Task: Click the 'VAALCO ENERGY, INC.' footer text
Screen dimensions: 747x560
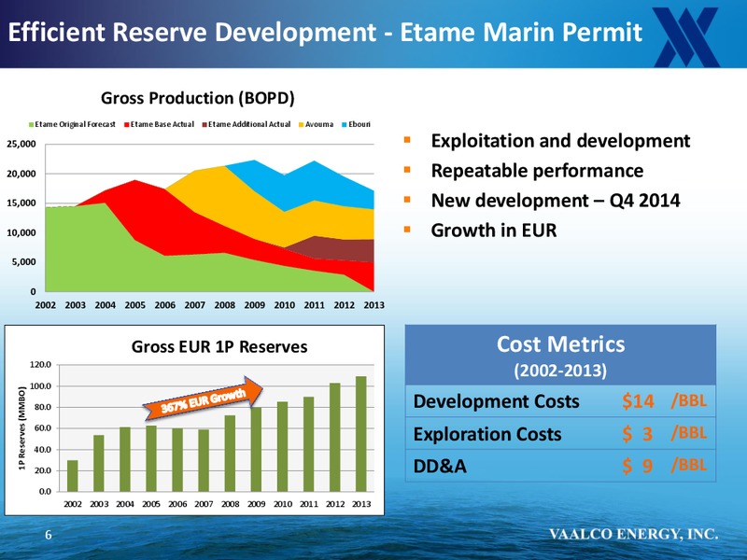Action: [x=634, y=534]
